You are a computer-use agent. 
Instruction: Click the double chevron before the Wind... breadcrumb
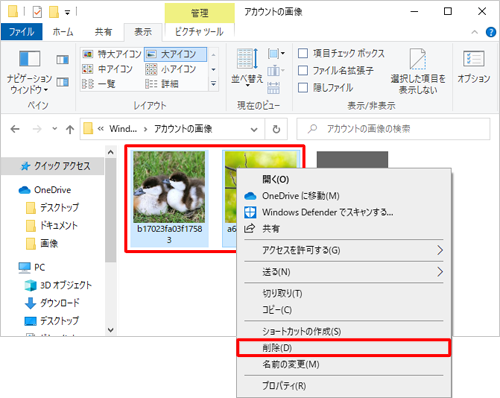[x=101, y=129]
